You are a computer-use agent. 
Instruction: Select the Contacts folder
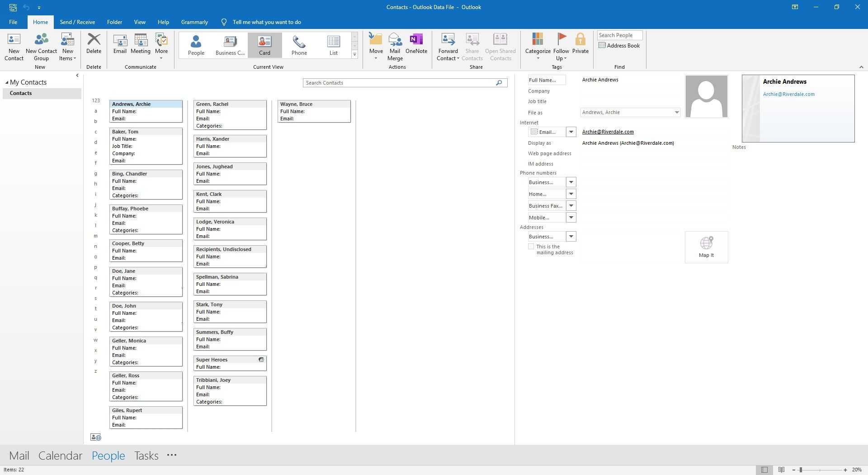tap(42, 93)
